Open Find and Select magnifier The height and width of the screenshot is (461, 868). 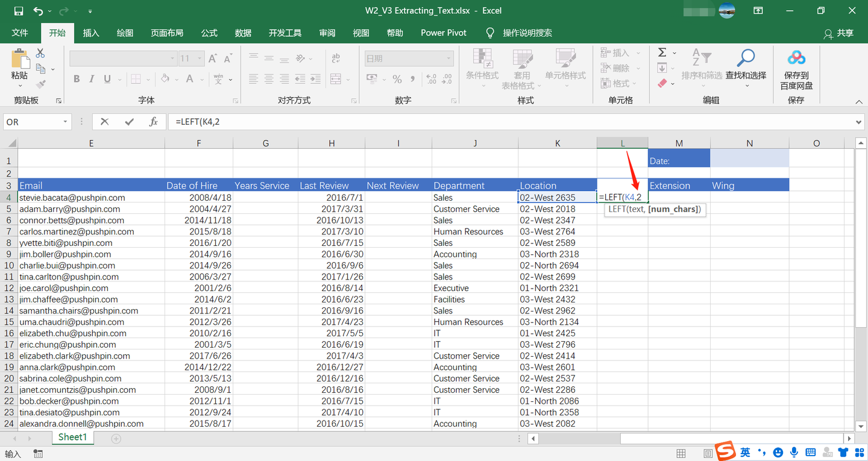pos(746,58)
